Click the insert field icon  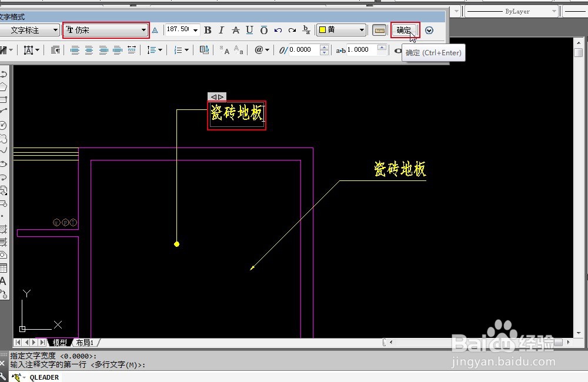coord(205,50)
